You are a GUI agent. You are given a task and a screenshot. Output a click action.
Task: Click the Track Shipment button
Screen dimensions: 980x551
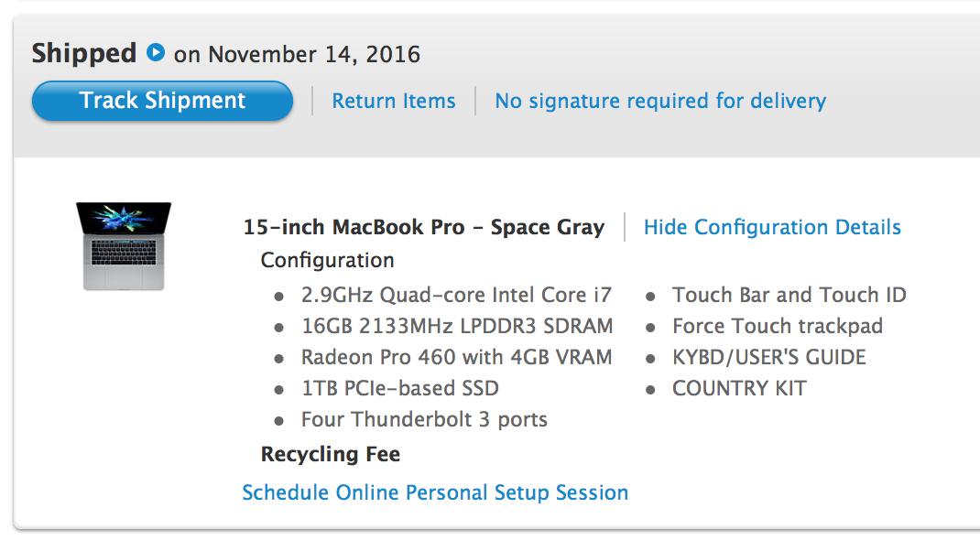(x=162, y=101)
